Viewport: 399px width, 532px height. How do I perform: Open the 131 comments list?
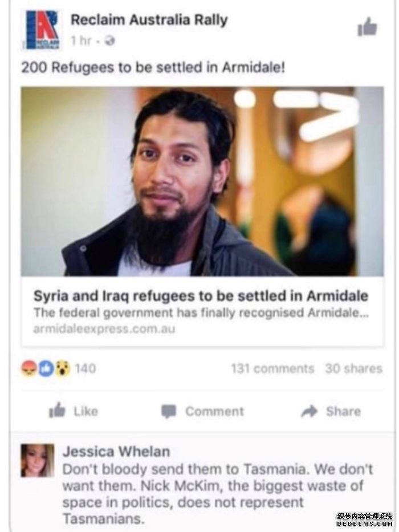click(273, 368)
